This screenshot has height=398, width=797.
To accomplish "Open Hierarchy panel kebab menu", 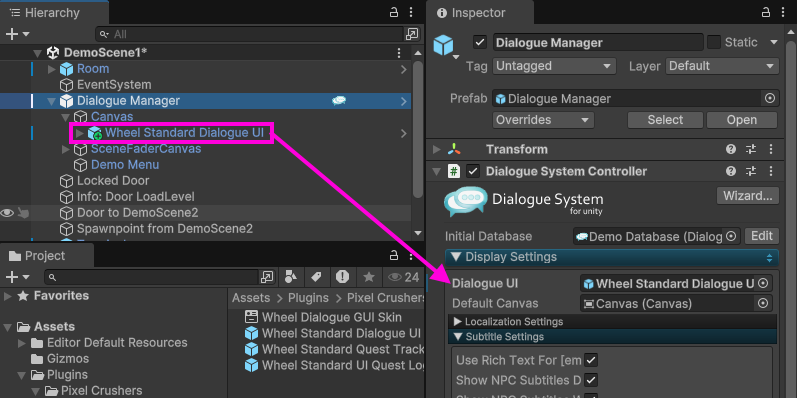I will point(411,12).
